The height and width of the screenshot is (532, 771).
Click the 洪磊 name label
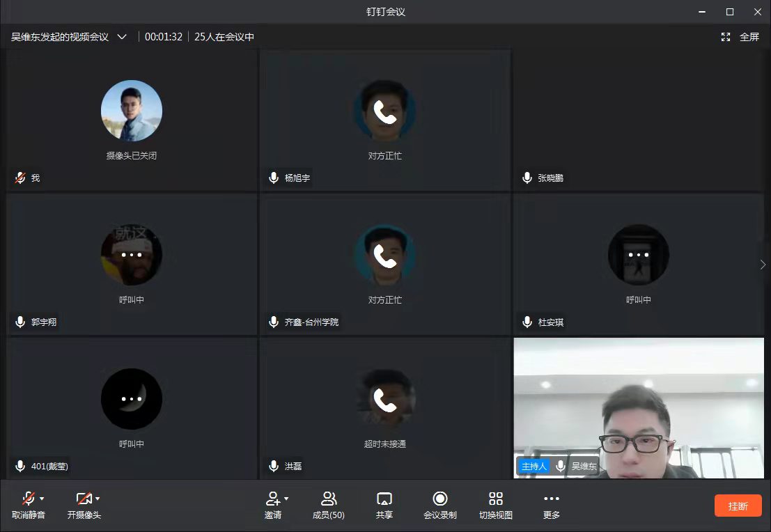[293, 466]
